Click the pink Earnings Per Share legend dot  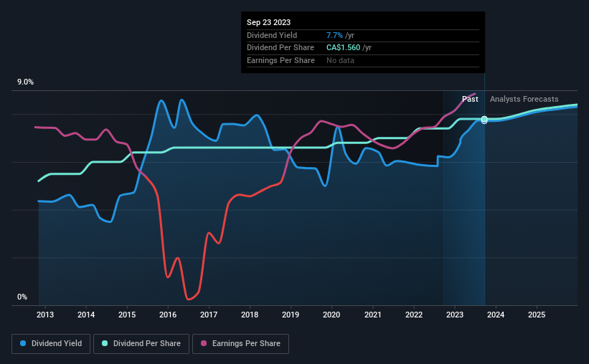[x=204, y=343]
